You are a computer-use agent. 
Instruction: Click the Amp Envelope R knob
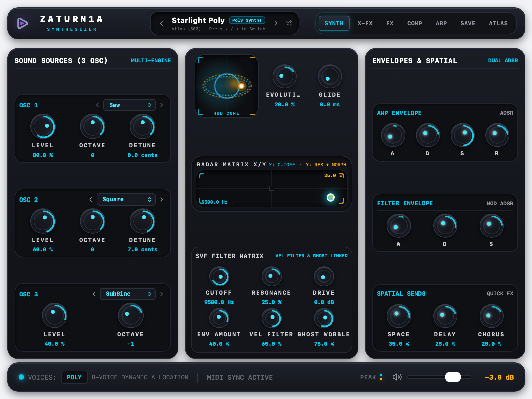pyautogui.click(x=497, y=135)
